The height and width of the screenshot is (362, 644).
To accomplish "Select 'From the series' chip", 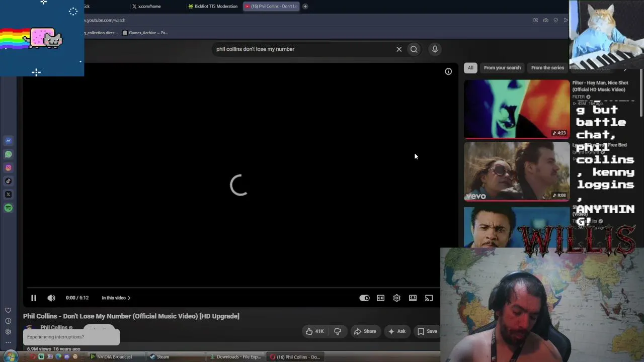I will (x=547, y=68).
